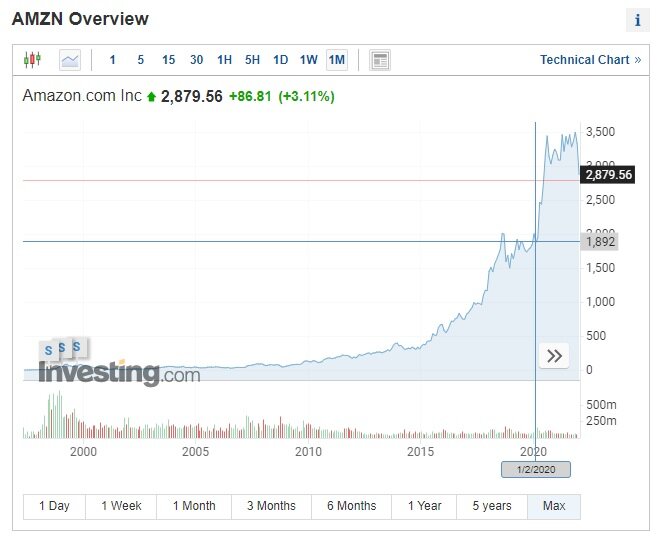The height and width of the screenshot is (545, 665).
Task: Open Technical Chart link
Action: [590, 60]
